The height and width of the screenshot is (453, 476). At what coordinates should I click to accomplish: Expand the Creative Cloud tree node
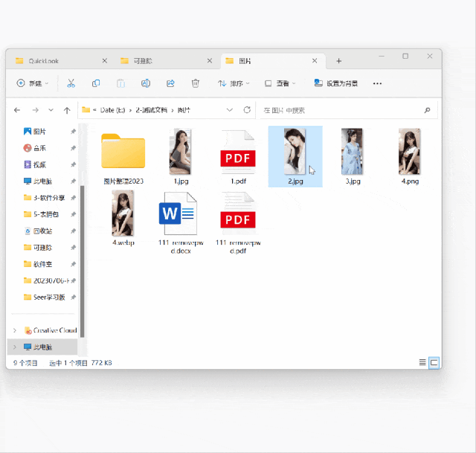coord(15,330)
